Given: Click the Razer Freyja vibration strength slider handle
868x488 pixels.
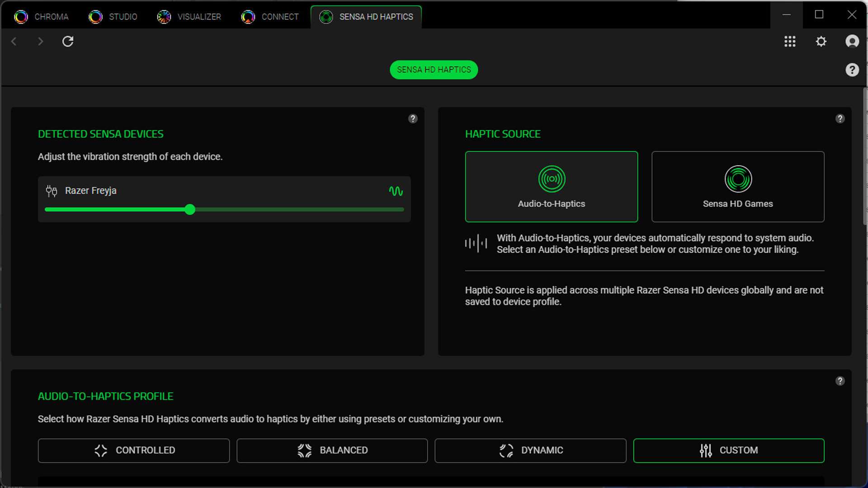Looking at the screenshot, I should 190,209.
